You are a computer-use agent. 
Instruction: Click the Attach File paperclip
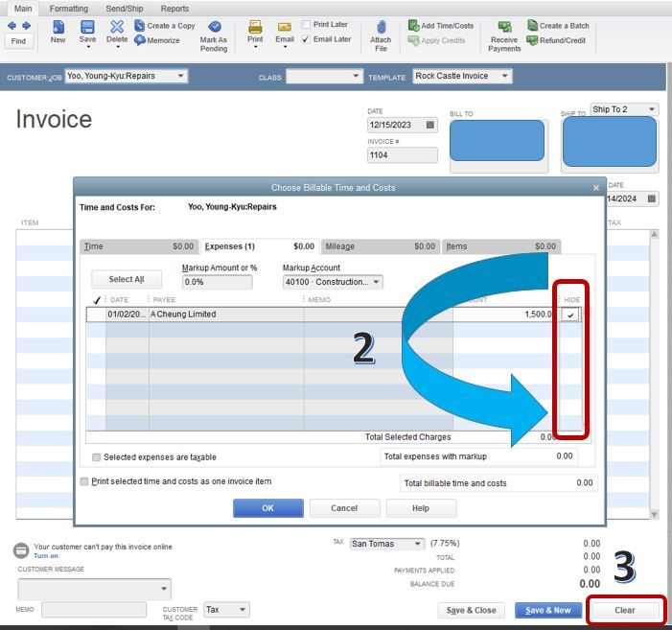tap(381, 27)
